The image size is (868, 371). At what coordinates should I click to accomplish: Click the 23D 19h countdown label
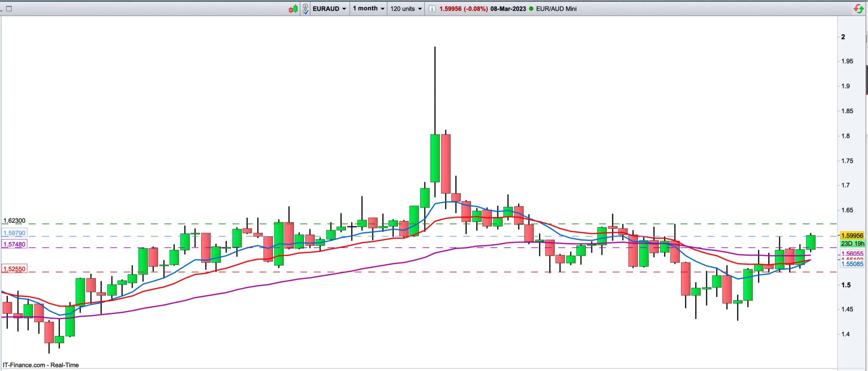pyautogui.click(x=852, y=243)
